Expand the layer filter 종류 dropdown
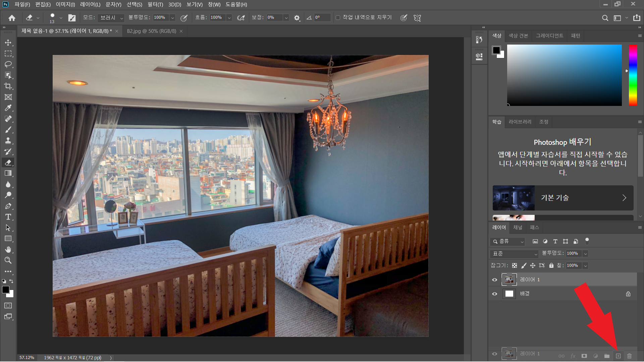 pyautogui.click(x=508, y=241)
